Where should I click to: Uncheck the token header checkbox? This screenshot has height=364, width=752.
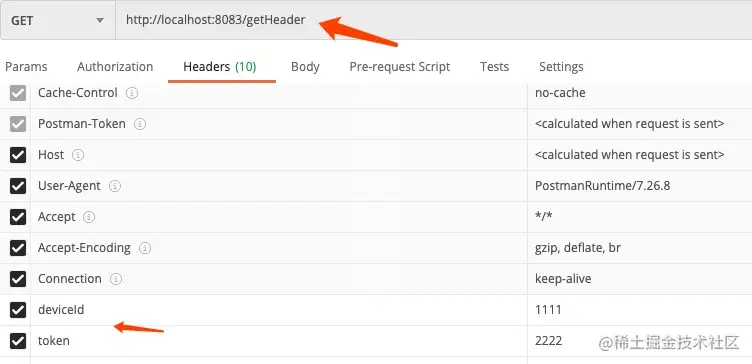coord(18,341)
